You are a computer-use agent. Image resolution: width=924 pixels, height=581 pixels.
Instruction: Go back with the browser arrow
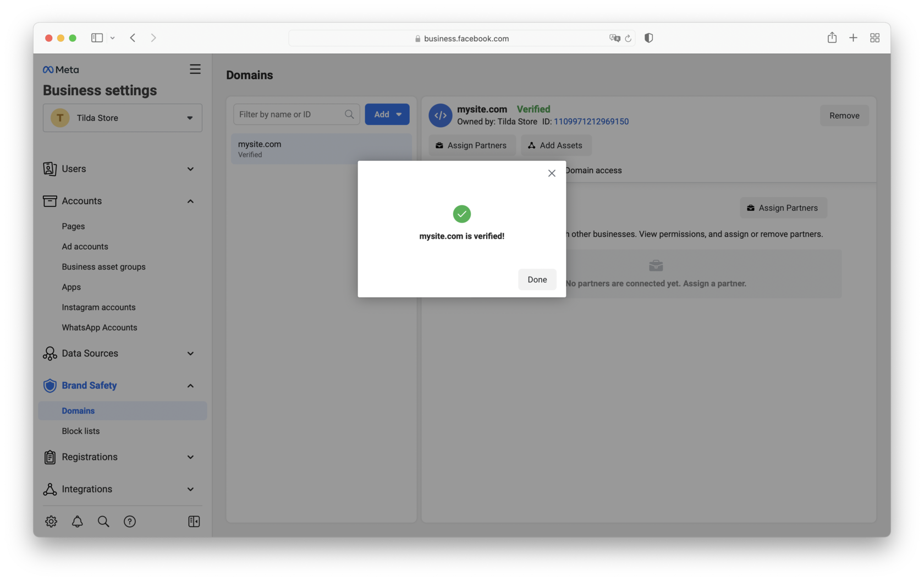pos(133,38)
